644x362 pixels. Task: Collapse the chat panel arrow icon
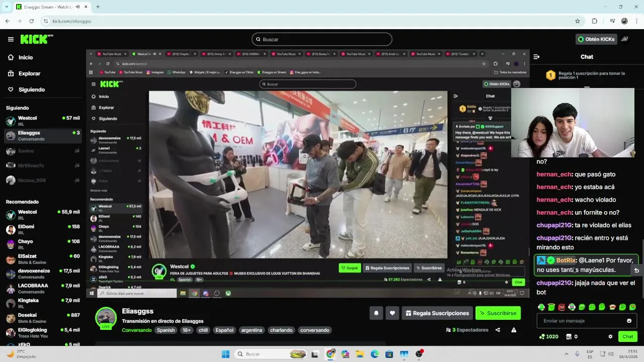pyautogui.click(x=536, y=57)
